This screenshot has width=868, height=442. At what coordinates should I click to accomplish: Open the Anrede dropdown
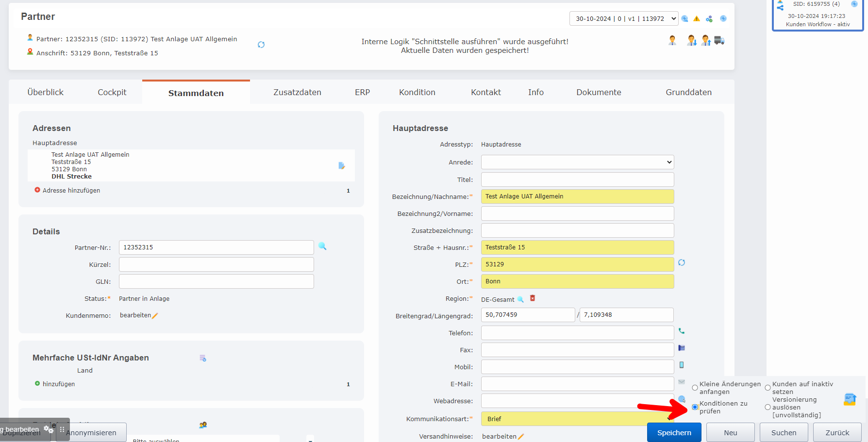(577, 162)
